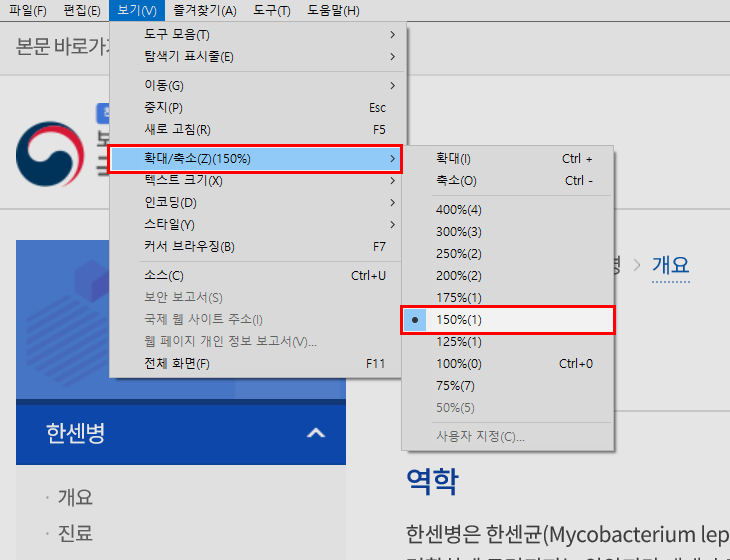The image size is (730, 560).
Task: Open 소스(C) to view page source
Action: tap(165, 275)
